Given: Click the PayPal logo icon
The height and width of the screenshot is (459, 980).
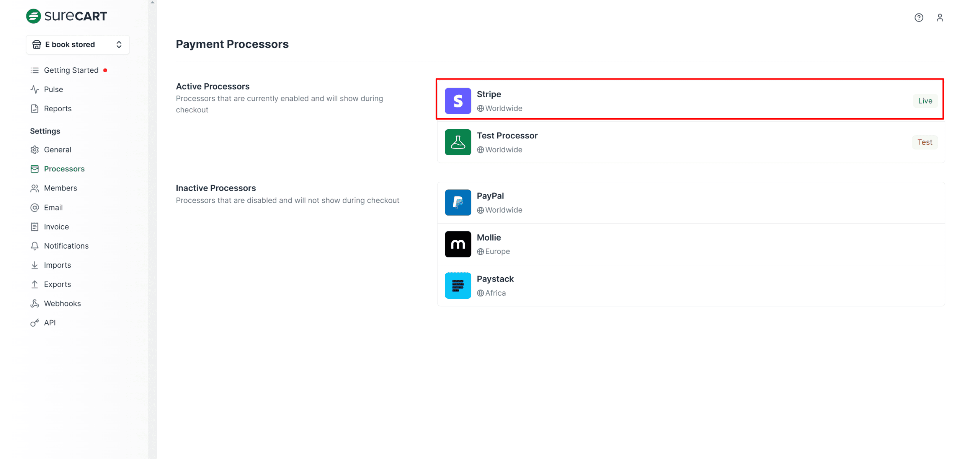Looking at the screenshot, I should coord(457,203).
